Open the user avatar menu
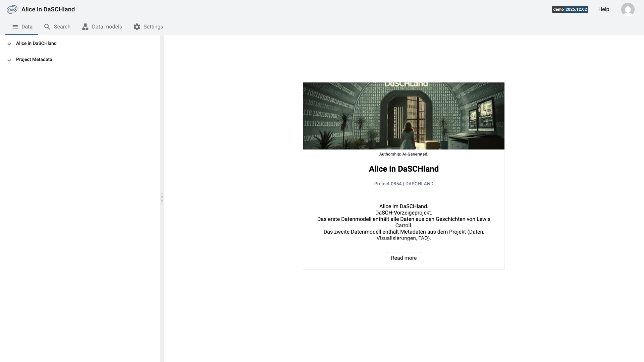Image resolution: width=644 pixels, height=362 pixels. click(628, 9)
